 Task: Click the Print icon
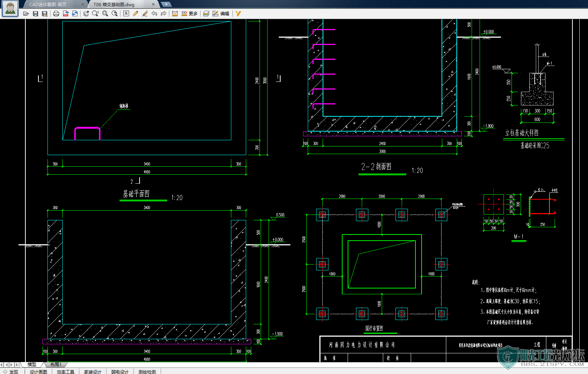tap(56, 14)
